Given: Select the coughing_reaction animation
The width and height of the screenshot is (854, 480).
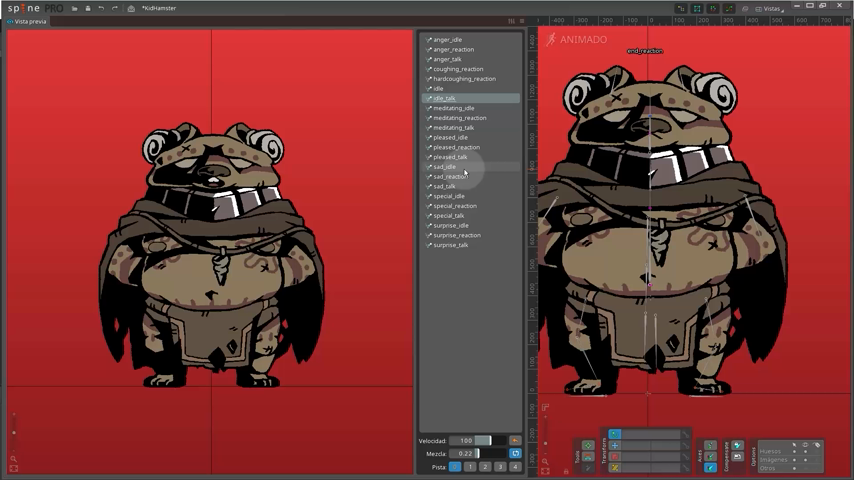Looking at the screenshot, I should point(471,69).
